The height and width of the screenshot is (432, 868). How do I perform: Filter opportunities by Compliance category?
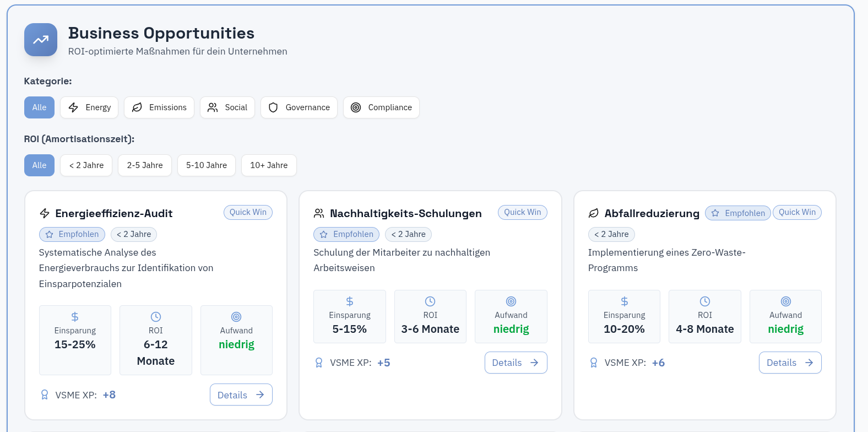(x=381, y=107)
